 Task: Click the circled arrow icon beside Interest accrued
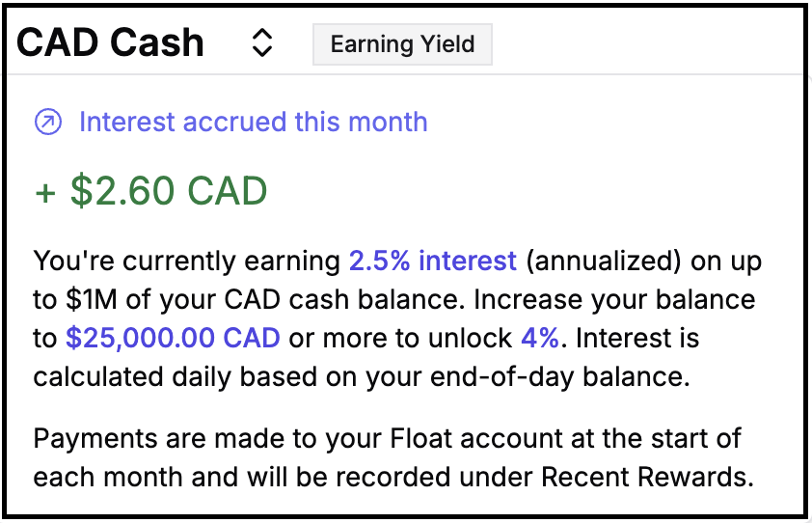48,123
